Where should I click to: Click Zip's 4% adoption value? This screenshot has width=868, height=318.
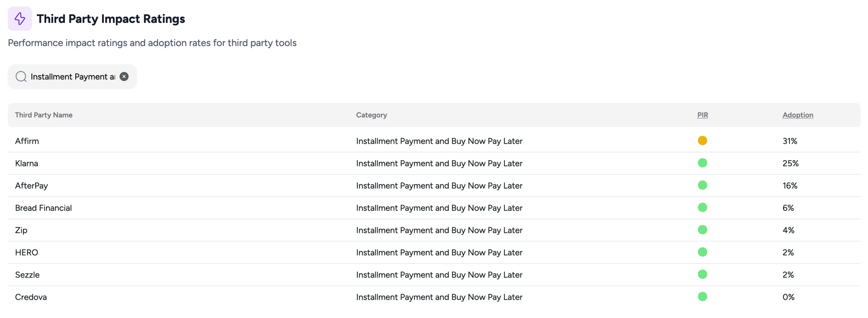[788, 230]
